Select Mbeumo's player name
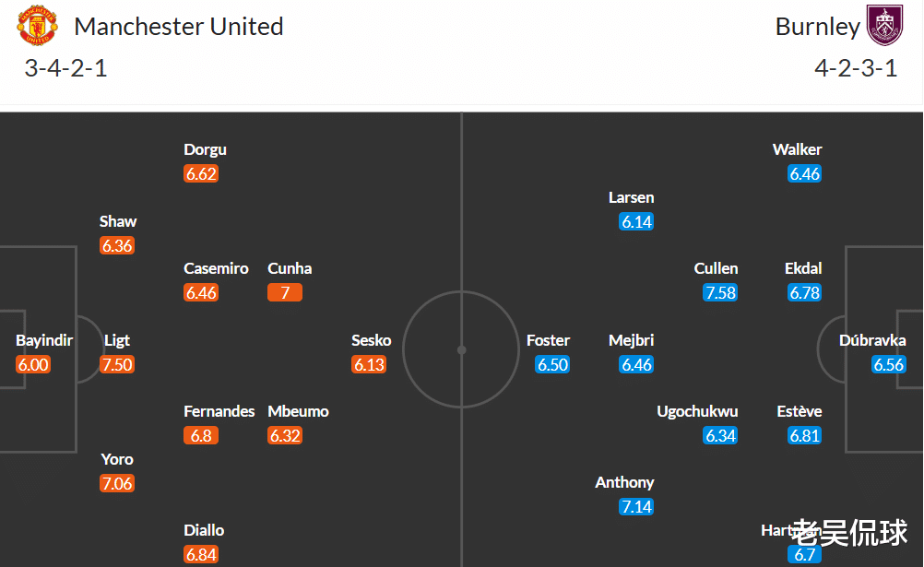The height and width of the screenshot is (567, 924). click(298, 411)
